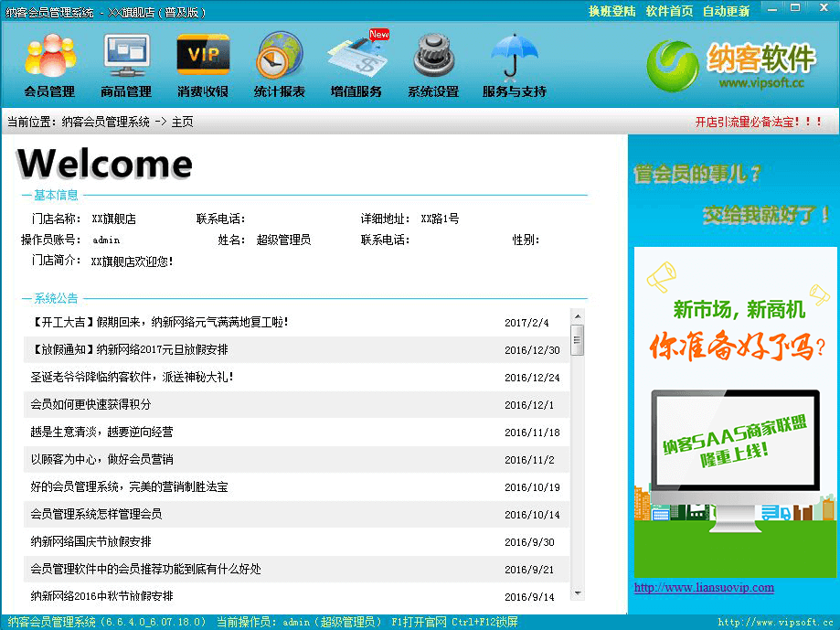840x630 pixels.
Task: Open 系统设置 gear settings icon
Action: [432, 64]
